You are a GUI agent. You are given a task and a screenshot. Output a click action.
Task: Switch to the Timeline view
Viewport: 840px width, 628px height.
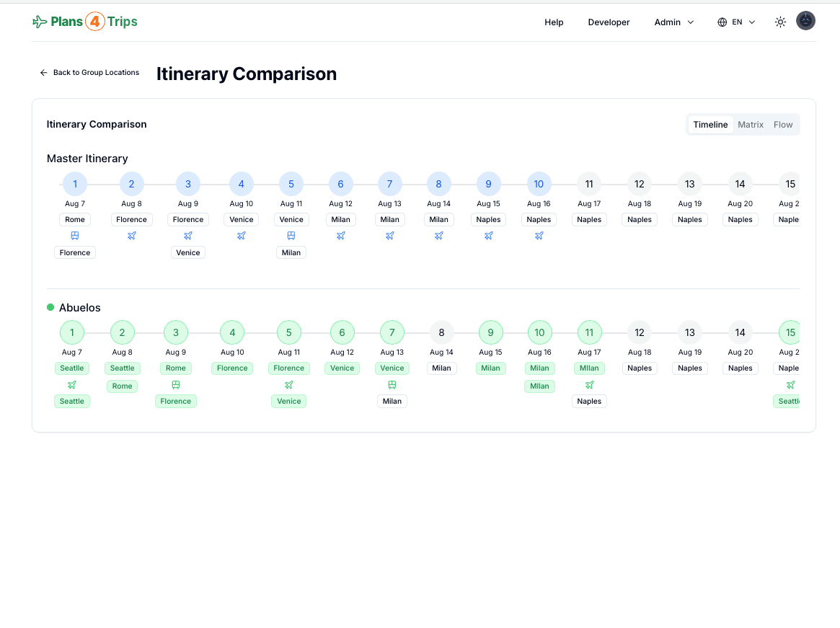click(x=709, y=124)
